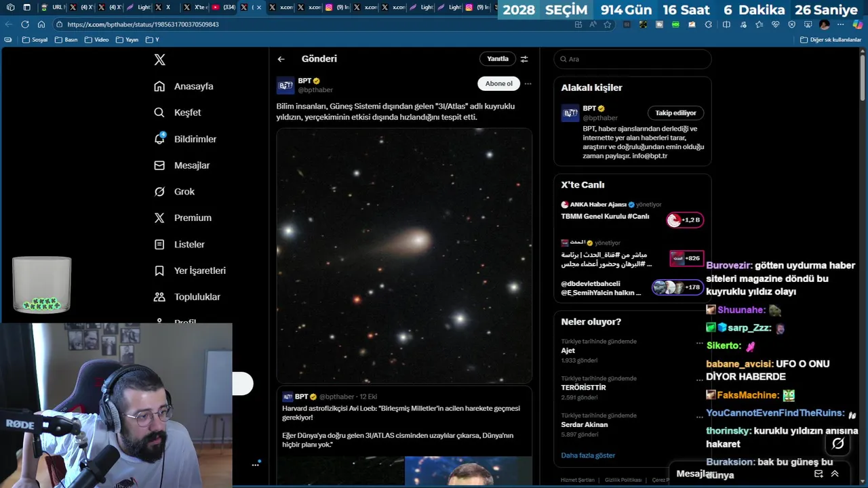The height and width of the screenshot is (488, 868).
Task: Open Sosyal bookmarks folder
Action: pyautogui.click(x=35, y=40)
